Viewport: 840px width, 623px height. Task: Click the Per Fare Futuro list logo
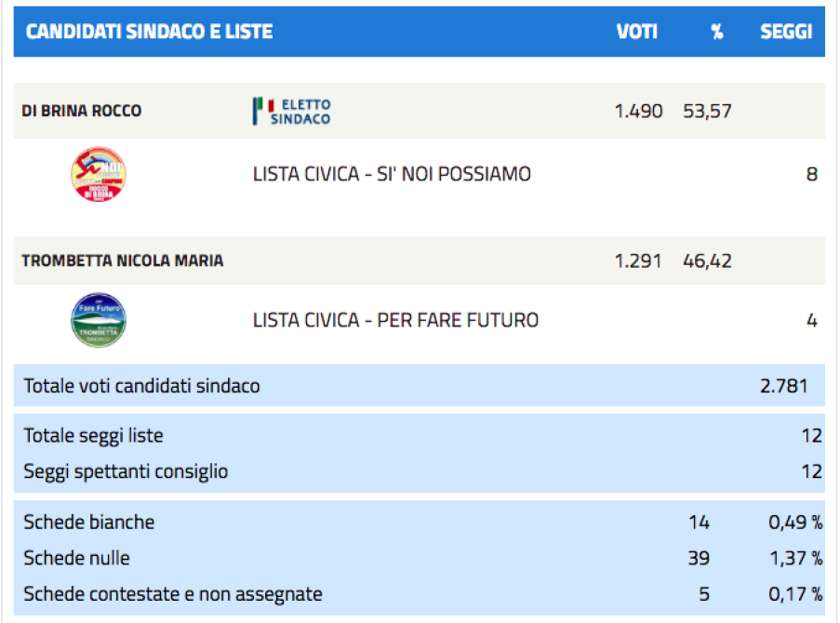click(x=99, y=321)
